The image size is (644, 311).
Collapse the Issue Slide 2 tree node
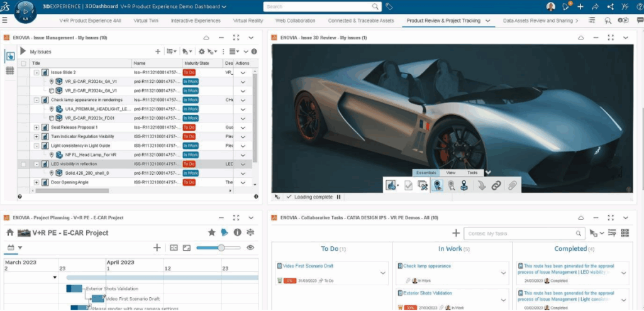36,73
